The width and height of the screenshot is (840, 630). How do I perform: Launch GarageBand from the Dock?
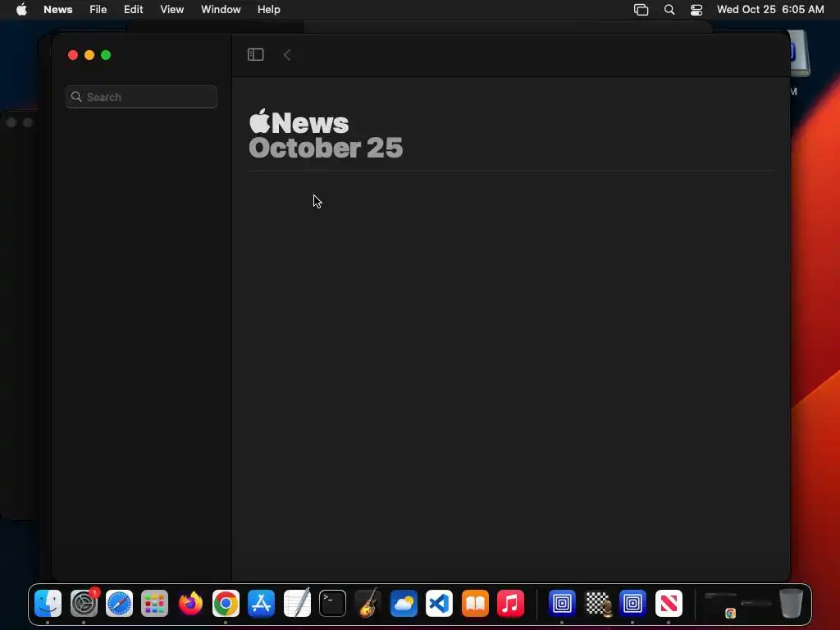(x=368, y=604)
